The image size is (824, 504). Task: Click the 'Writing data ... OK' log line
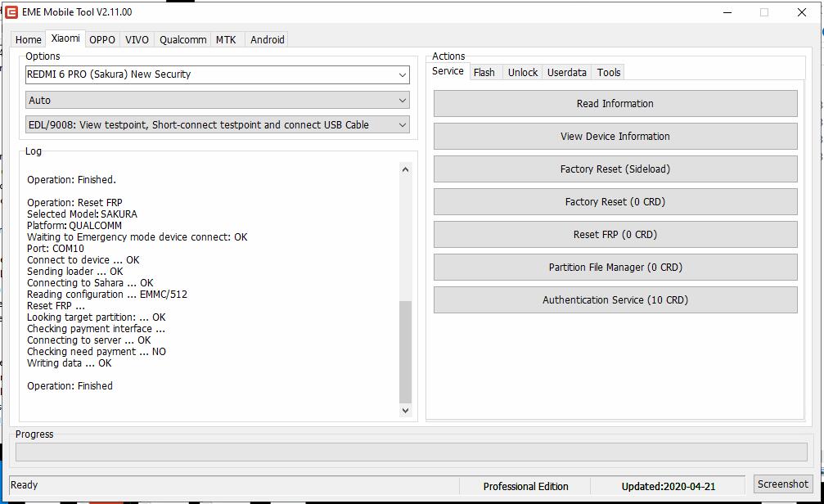click(69, 363)
